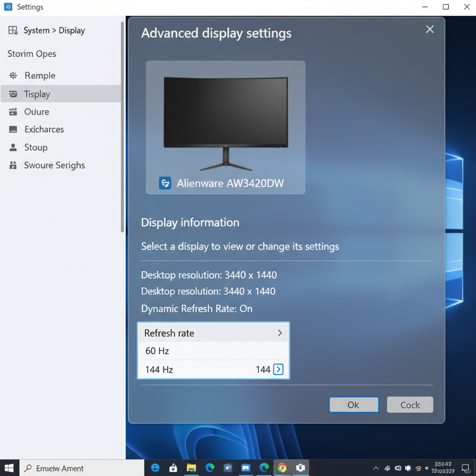Click the Settings app icon in title bar
476x476 pixels.
pyautogui.click(x=8, y=7)
